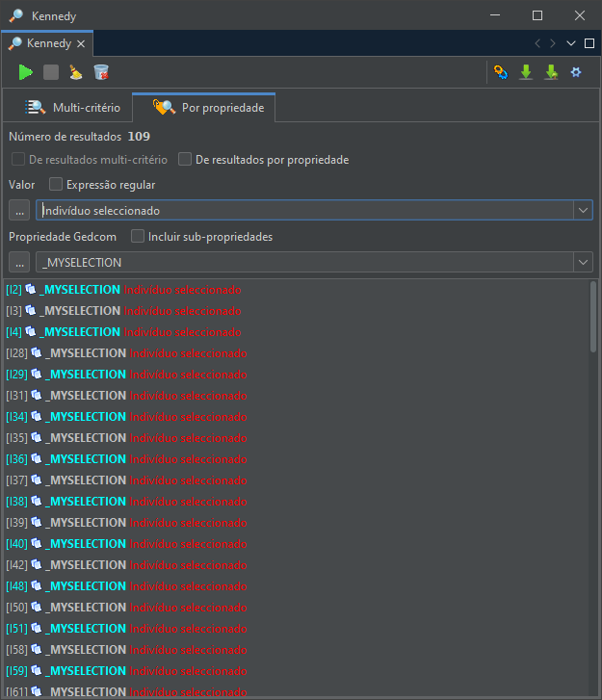
Task: Open settings with the blue gear icon
Action: (576, 72)
